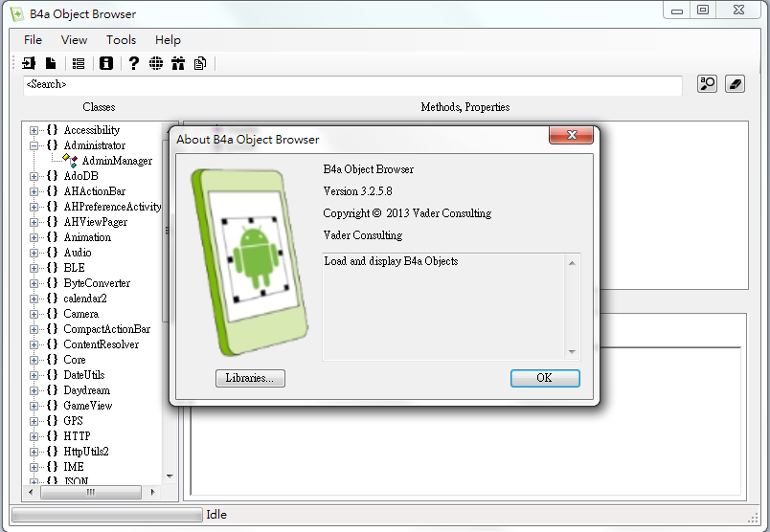Click the tree scroll-left arrow
770x532 pixels.
pyautogui.click(x=31, y=492)
